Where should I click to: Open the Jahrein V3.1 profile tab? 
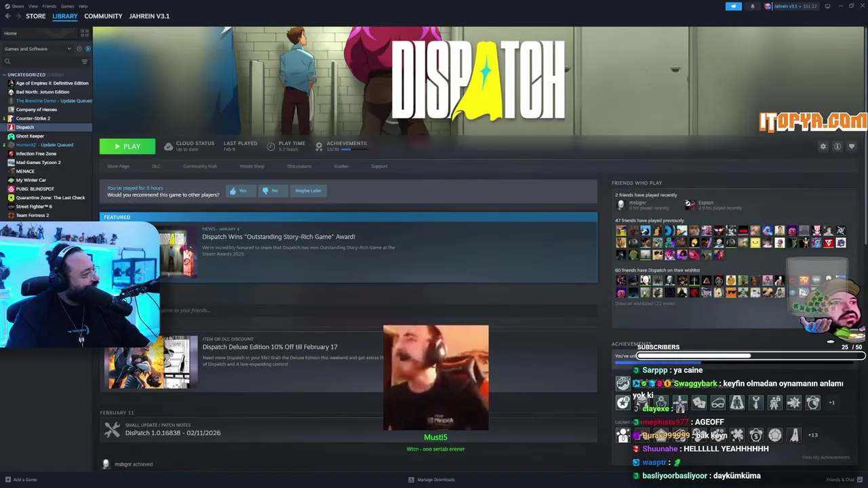[x=149, y=16]
